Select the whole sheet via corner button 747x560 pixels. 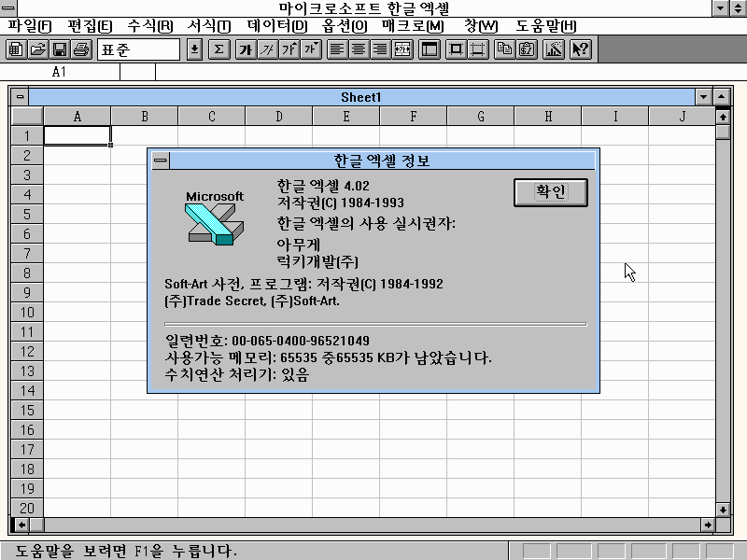pyautogui.click(x=27, y=116)
